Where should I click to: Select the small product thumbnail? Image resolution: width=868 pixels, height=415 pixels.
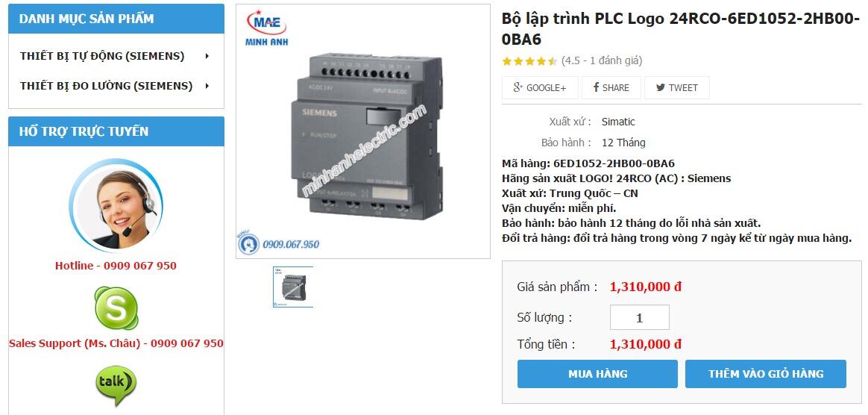click(x=293, y=287)
